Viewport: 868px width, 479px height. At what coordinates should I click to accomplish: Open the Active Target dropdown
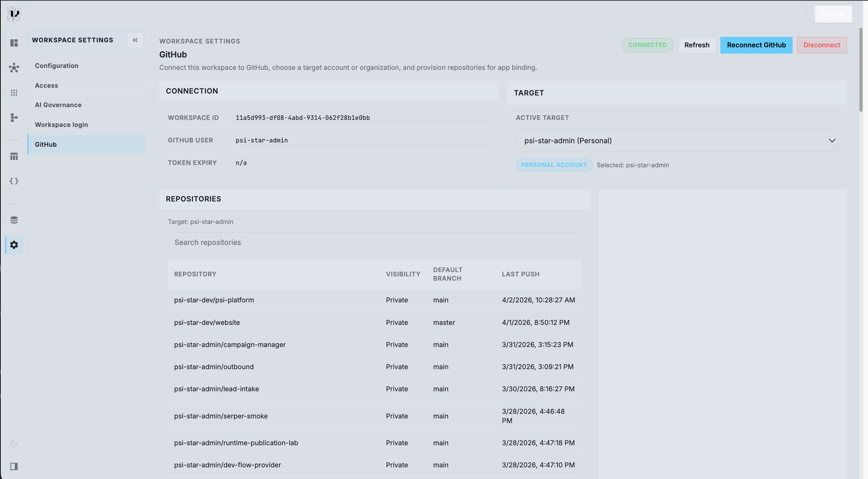coord(677,141)
